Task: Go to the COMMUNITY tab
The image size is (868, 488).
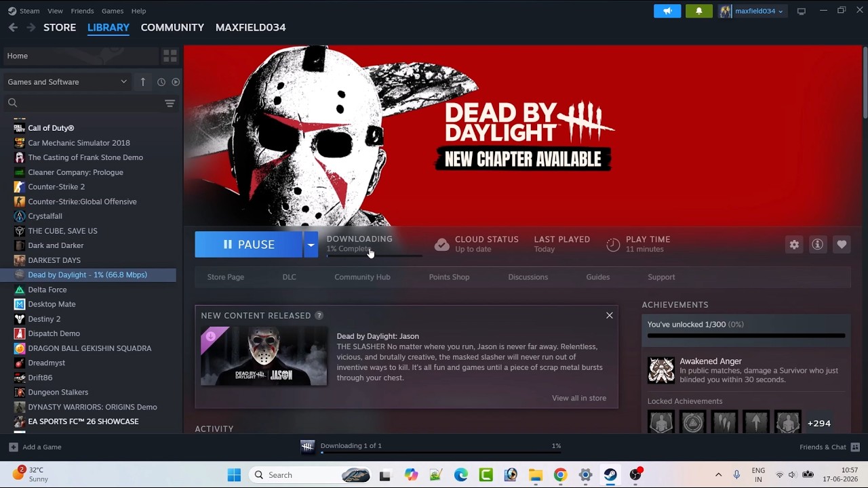Action: (172, 27)
